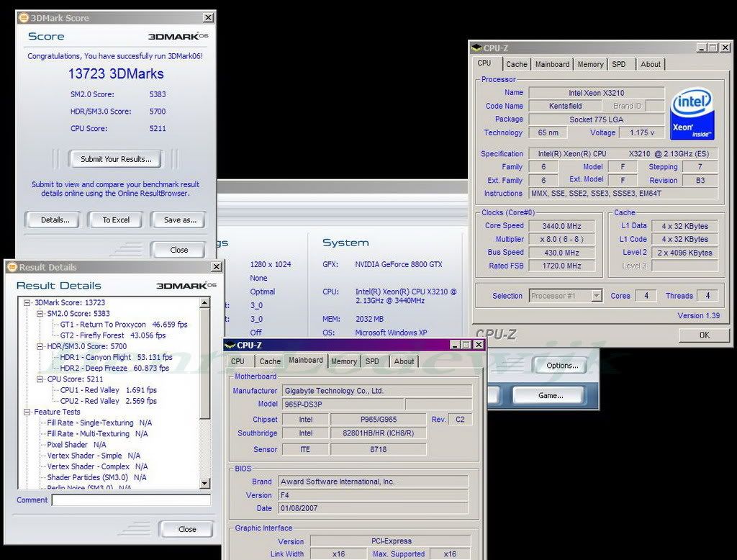Image resolution: width=737 pixels, height=560 pixels.
Task: Collapse the 3DMark Score: 13723 tree node
Action: 27,303
